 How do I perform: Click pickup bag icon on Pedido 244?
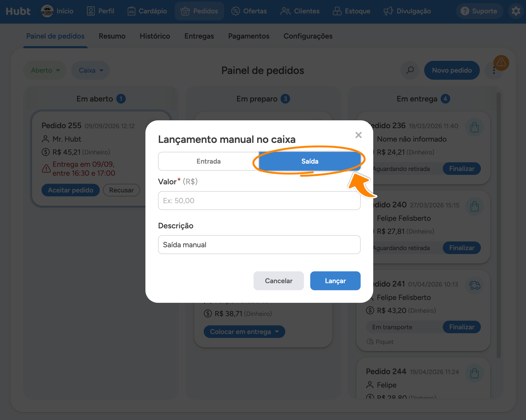point(474,373)
